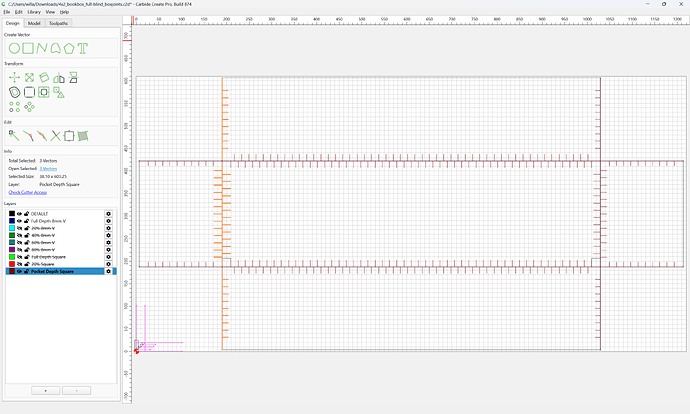Hide the DEFAULT layer with eye icon

(19, 214)
